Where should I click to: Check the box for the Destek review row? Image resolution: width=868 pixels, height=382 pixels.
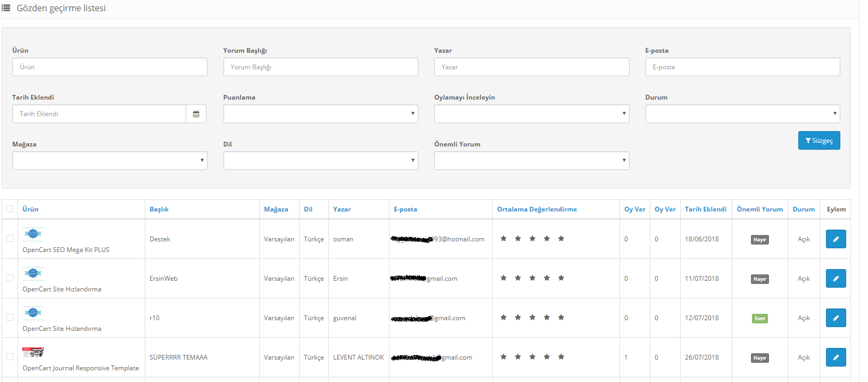click(x=10, y=239)
